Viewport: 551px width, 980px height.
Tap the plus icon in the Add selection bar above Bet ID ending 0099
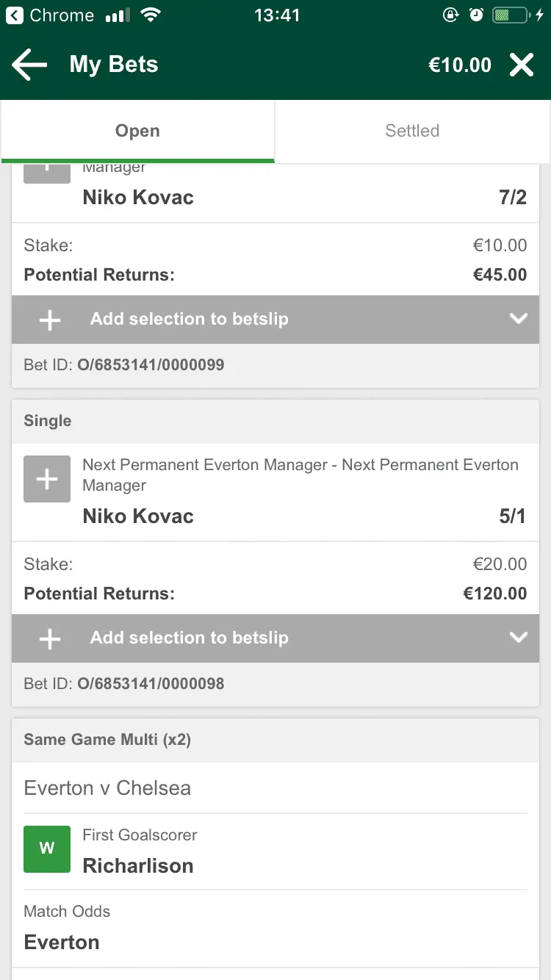click(49, 320)
